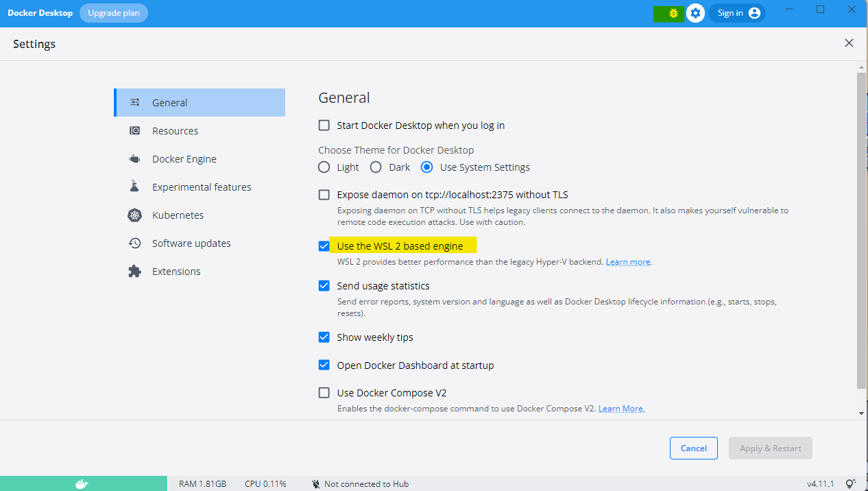The height and width of the screenshot is (491, 868).
Task: Close the Settings panel with the X
Action: pos(849,43)
